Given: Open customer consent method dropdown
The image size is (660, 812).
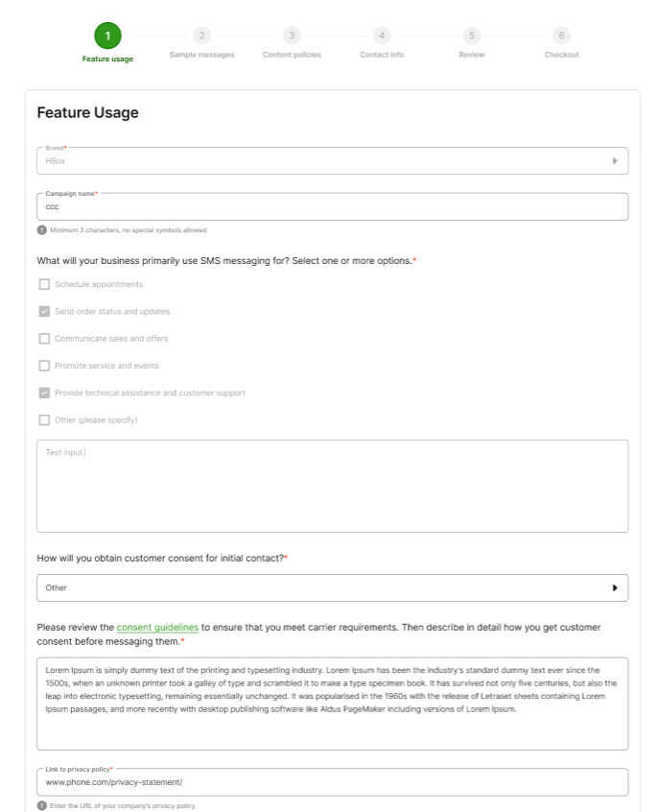Looking at the screenshot, I should 614,587.
